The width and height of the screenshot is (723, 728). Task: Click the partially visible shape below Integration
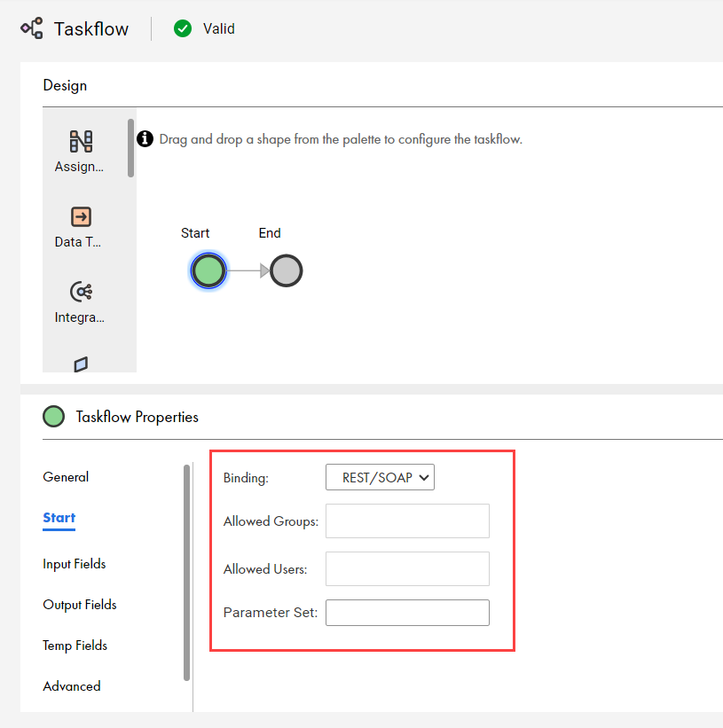(81, 364)
